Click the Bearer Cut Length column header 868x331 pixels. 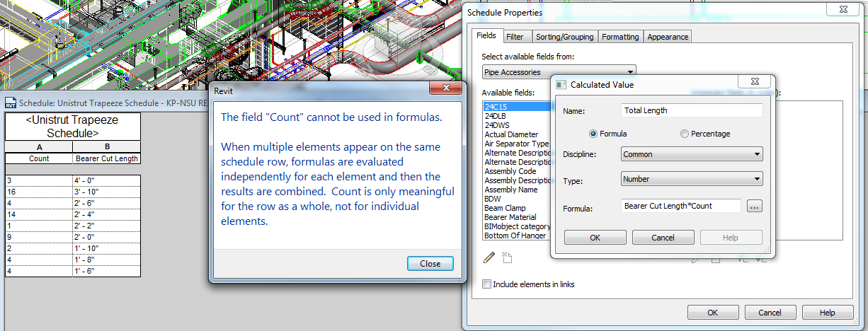tap(106, 158)
